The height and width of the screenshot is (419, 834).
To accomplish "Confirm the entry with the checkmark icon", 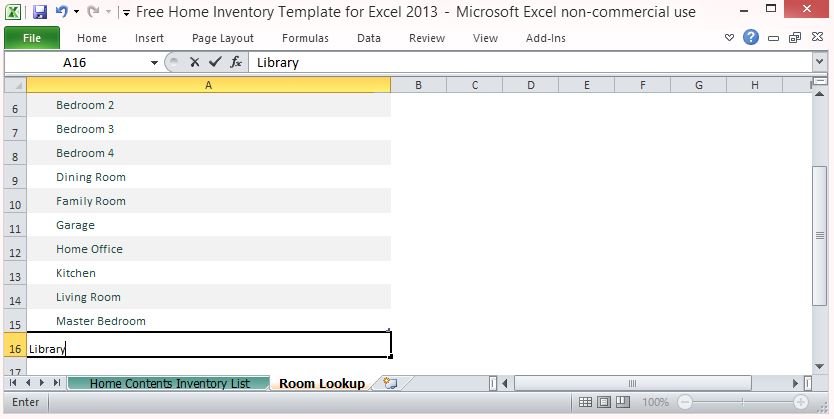I will (215, 62).
